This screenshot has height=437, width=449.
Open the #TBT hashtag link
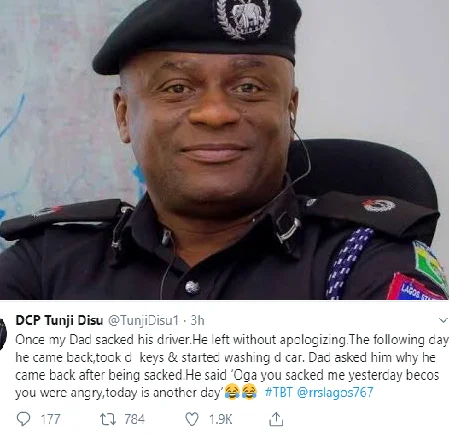(279, 392)
